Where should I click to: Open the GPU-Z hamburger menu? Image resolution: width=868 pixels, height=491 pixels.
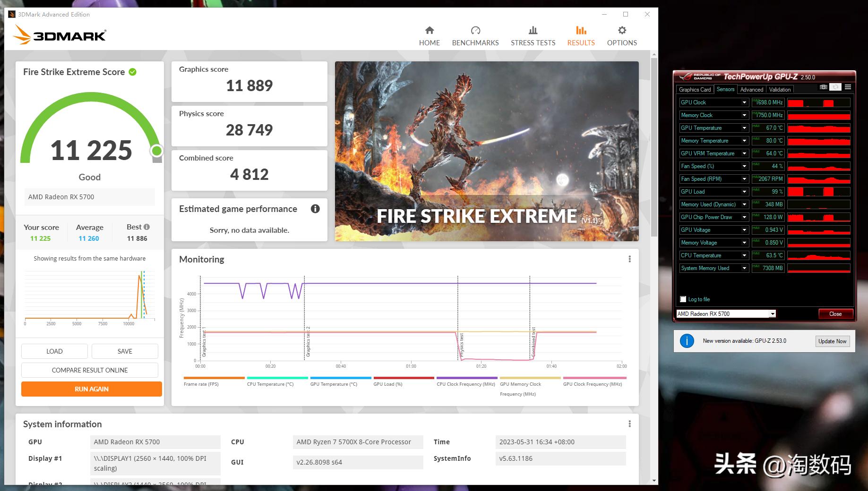click(x=848, y=87)
